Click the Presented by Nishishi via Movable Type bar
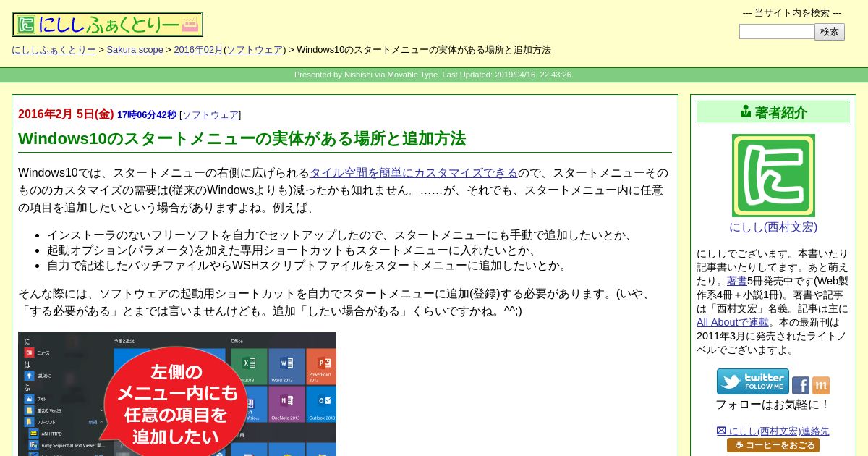This screenshot has height=456, width=868. (x=434, y=75)
